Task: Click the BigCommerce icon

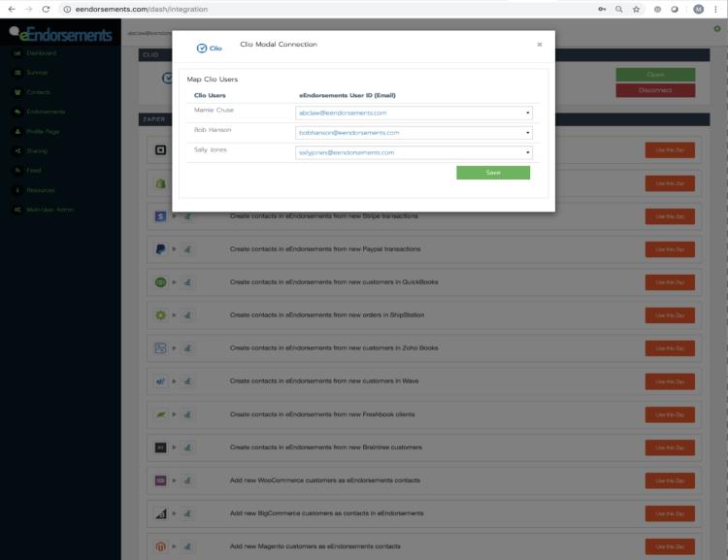Action: [x=160, y=513]
